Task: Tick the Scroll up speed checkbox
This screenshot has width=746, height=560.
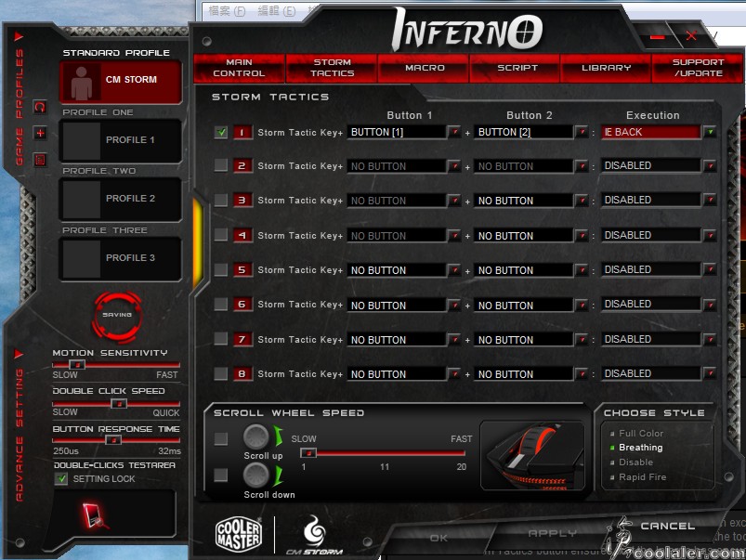Action: pyautogui.click(x=221, y=438)
